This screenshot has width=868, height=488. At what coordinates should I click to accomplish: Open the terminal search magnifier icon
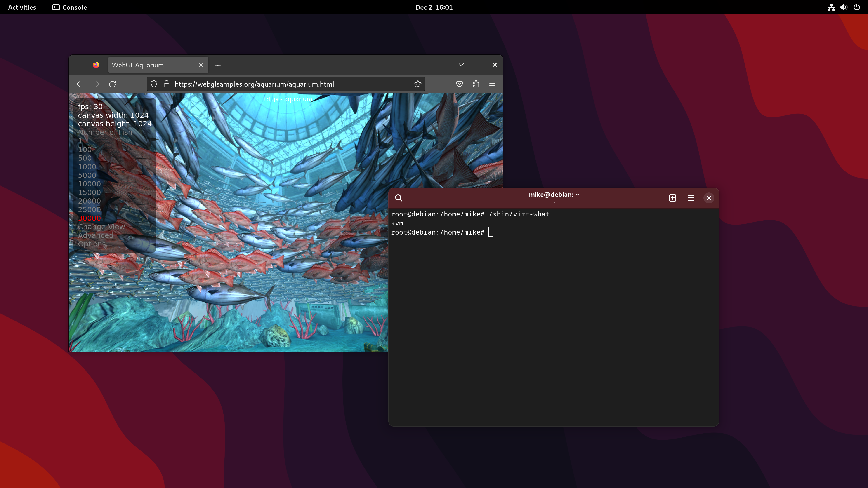coord(399,198)
